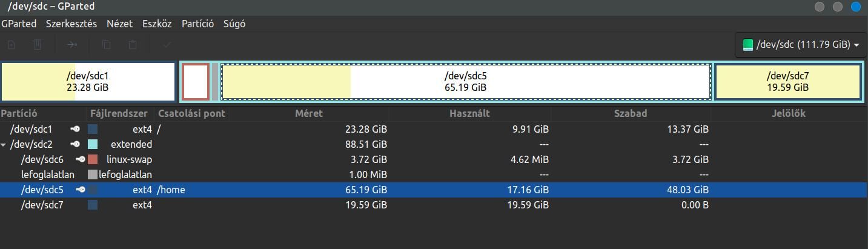Screen dimensions: 868x249
Task: Select the /dev/sdc7 row in list
Action: 434,205
